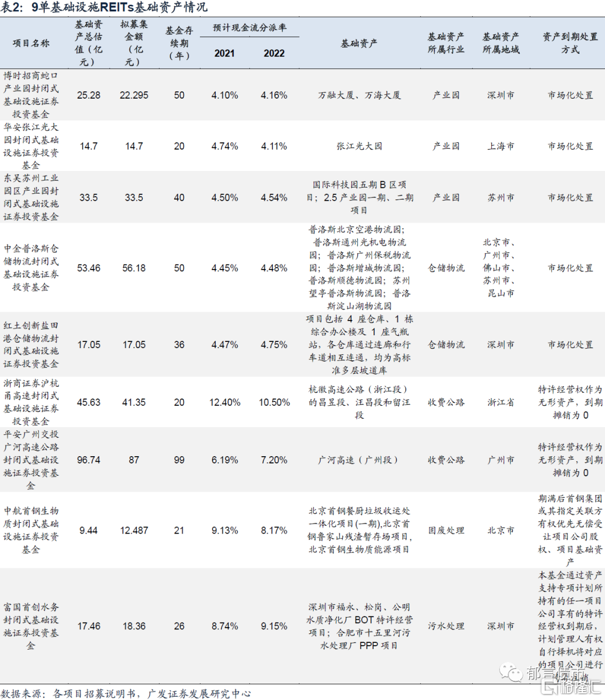Select the 12.40% payout rate cell
This screenshot has height=700, width=605.
224,402
